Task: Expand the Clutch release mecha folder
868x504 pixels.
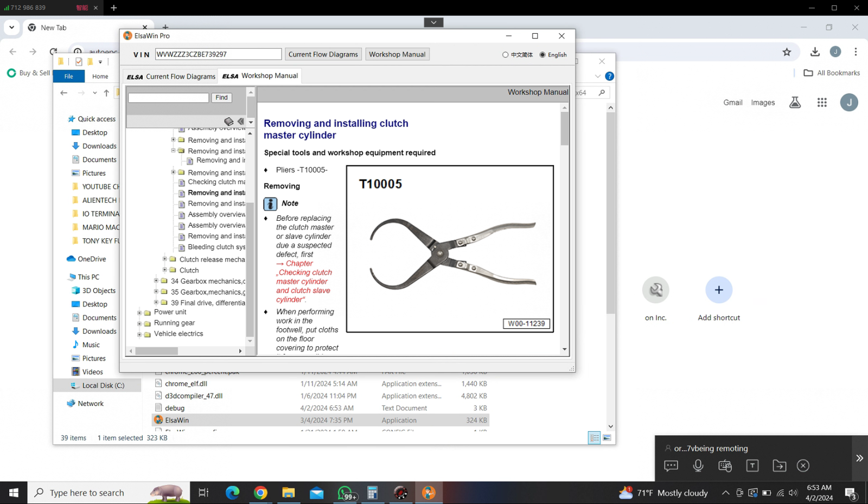Action: point(164,259)
